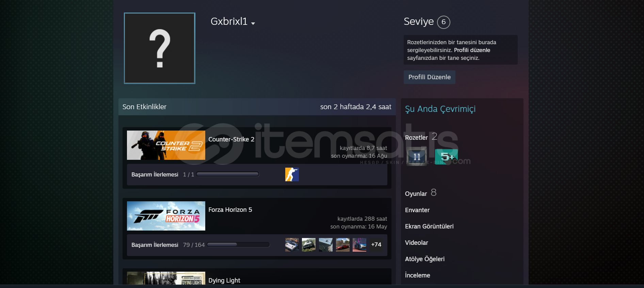The height and width of the screenshot is (288, 644).
Task: Open the İnceleme reviews link
Action: point(418,275)
